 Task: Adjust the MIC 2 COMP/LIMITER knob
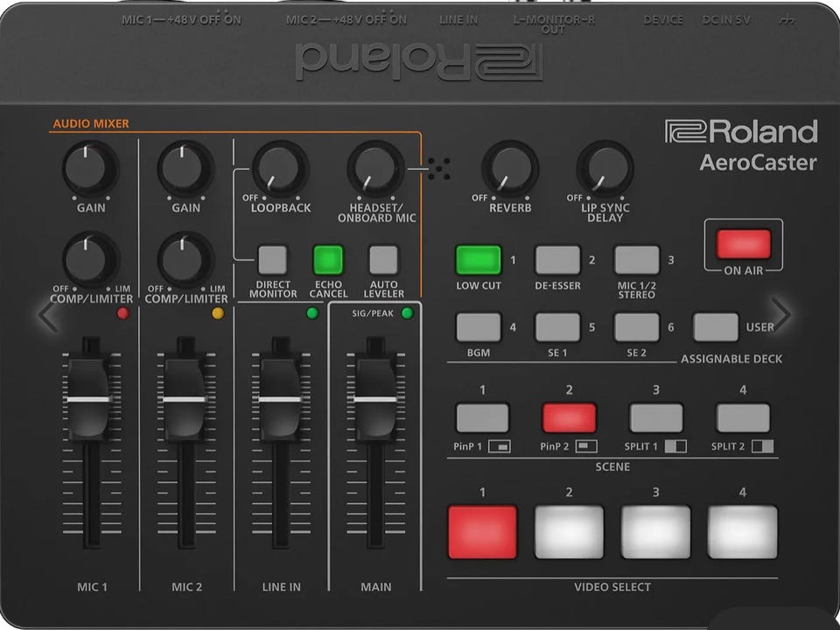pos(185,260)
